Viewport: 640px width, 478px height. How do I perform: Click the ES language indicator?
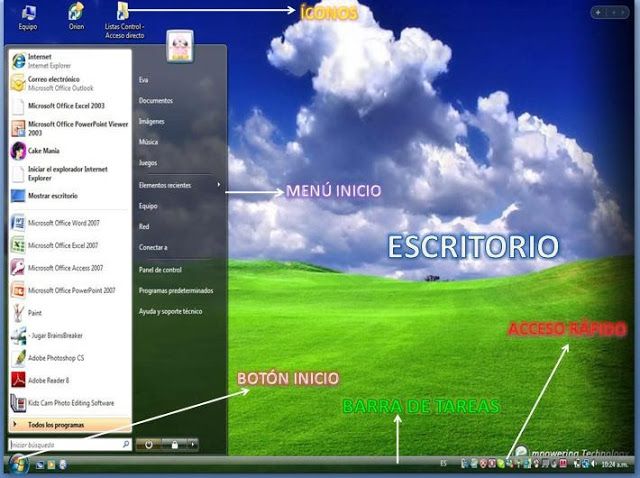[443, 463]
